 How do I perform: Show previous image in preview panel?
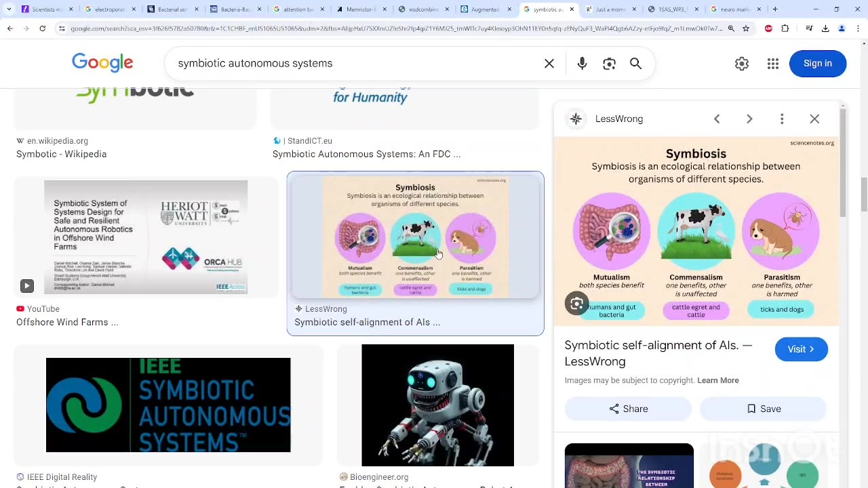717,119
